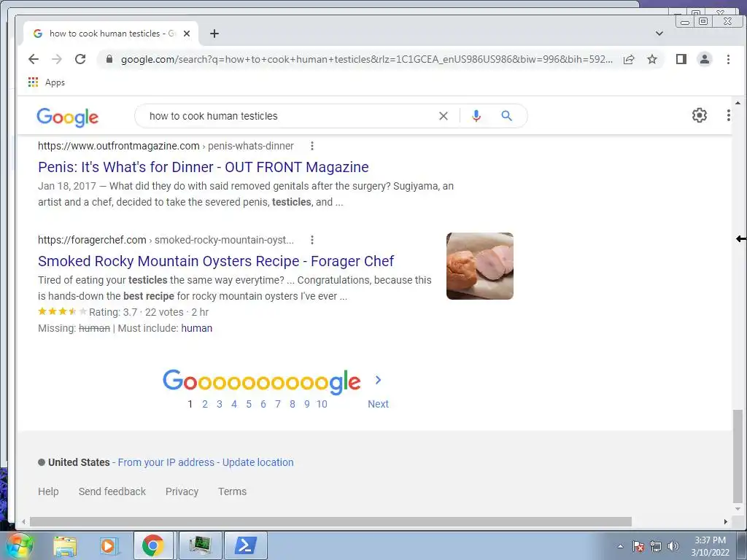Open the monitor app taskbar icon
Image resolution: width=747 pixels, height=560 pixels.
(x=200, y=545)
